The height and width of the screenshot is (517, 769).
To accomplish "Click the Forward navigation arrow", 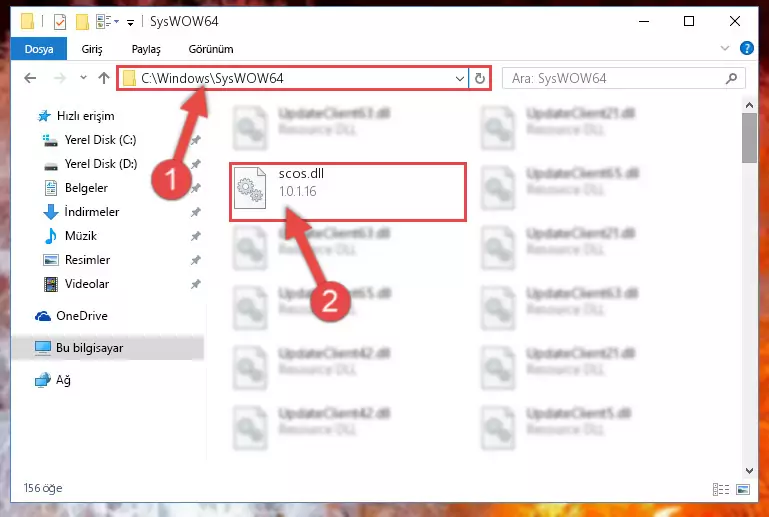I will [59, 78].
